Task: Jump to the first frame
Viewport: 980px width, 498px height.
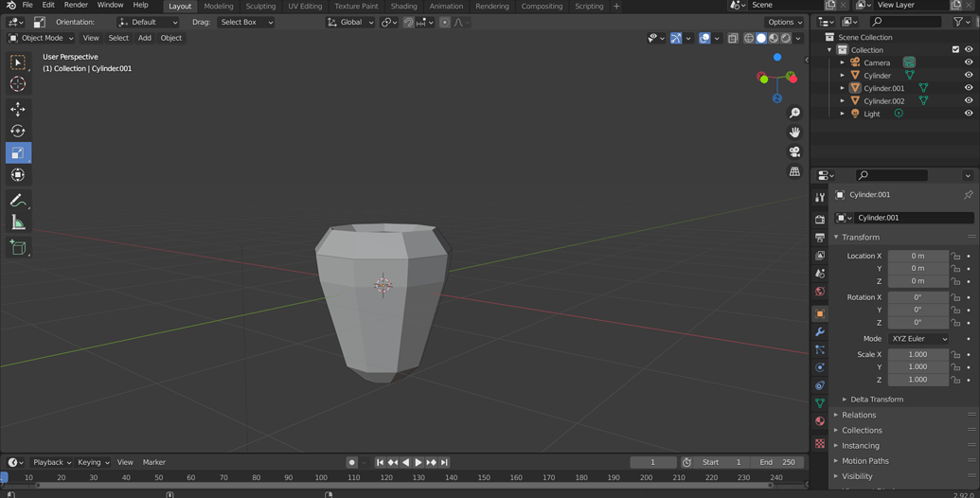Action: (x=380, y=462)
